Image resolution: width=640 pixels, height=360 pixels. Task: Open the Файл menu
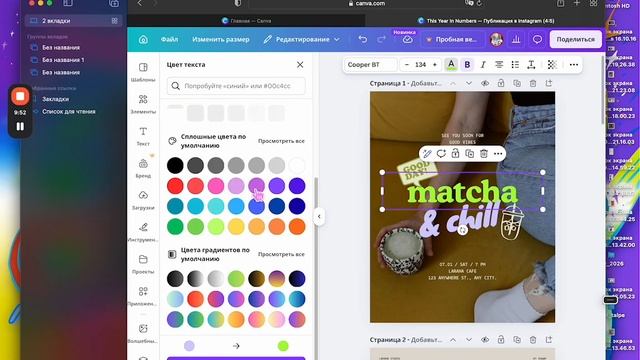click(x=169, y=40)
